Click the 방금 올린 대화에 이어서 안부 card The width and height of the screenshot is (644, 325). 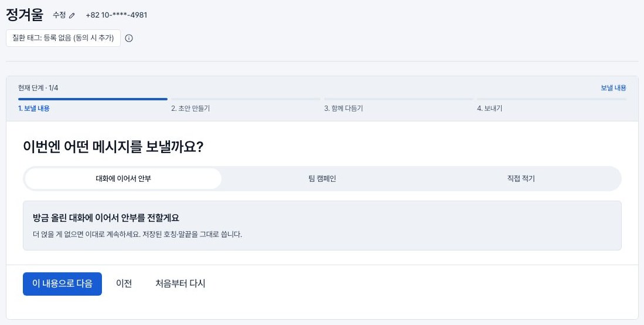coord(322,225)
